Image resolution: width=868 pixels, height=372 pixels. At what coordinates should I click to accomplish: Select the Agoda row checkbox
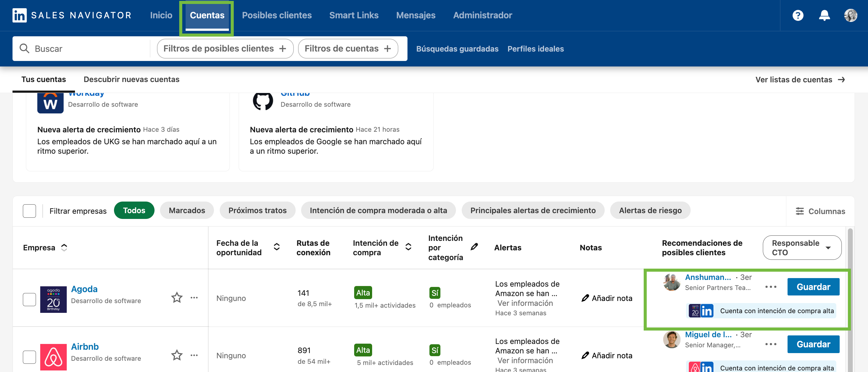click(29, 299)
